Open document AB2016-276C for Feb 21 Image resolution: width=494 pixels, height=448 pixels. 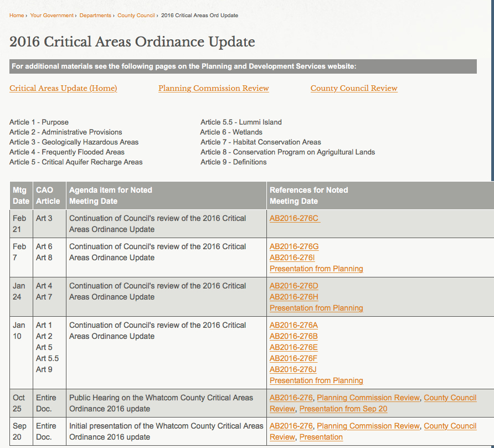pos(294,218)
